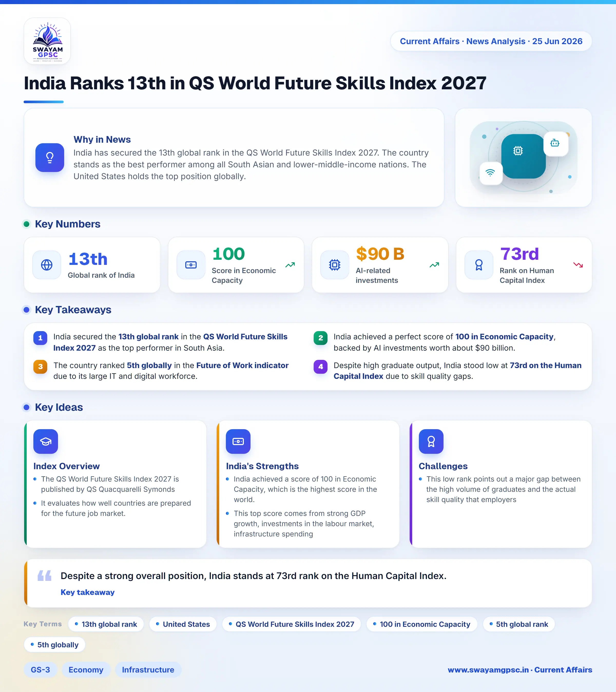The height and width of the screenshot is (692, 616).
Task: Click the Key Terms label
Action: 43,624
